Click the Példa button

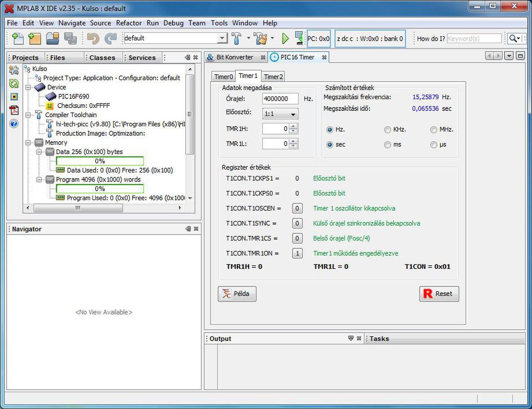tap(237, 294)
